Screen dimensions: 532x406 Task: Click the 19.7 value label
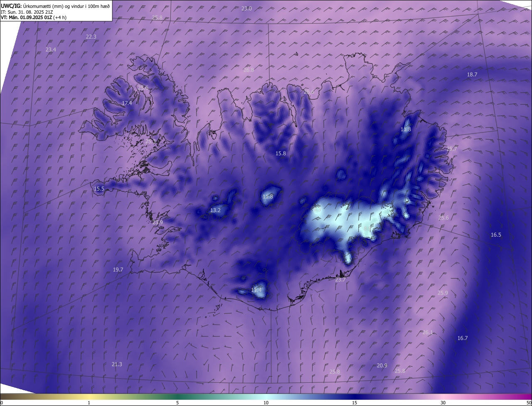click(118, 269)
